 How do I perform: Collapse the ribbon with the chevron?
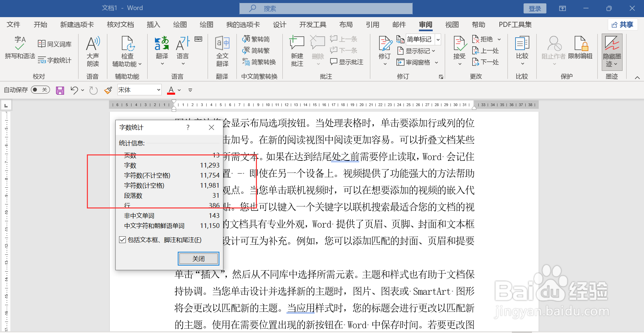pyautogui.click(x=637, y=78)
